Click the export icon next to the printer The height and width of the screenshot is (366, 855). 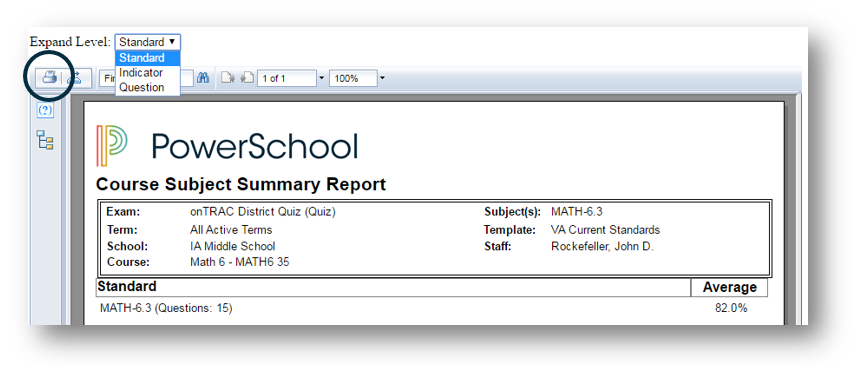coord(74,78)
